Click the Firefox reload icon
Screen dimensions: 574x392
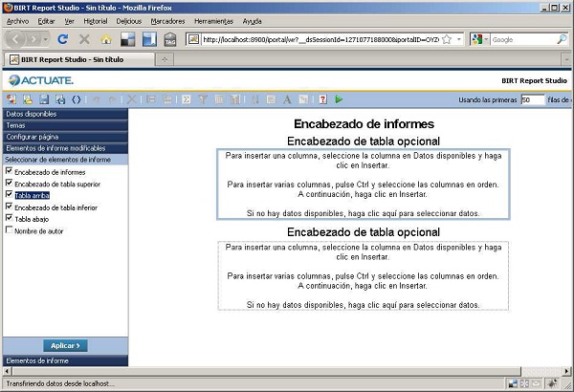(63, 39)
